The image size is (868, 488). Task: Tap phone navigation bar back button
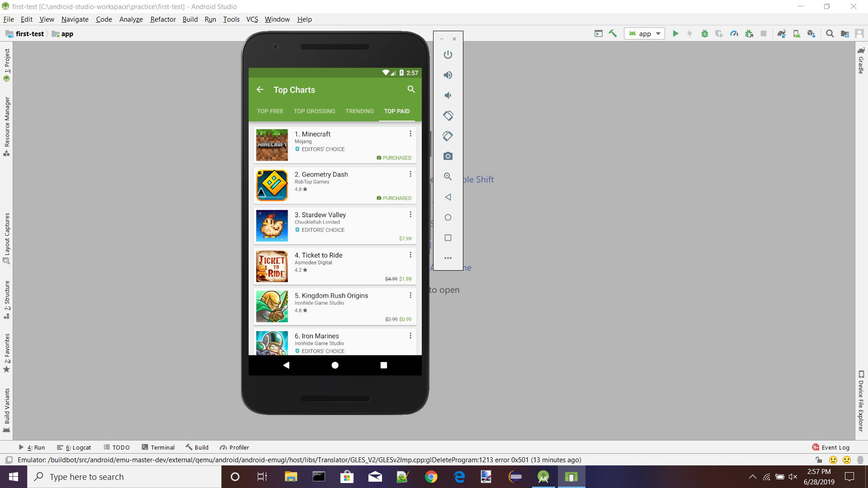[x=286, y=365]
